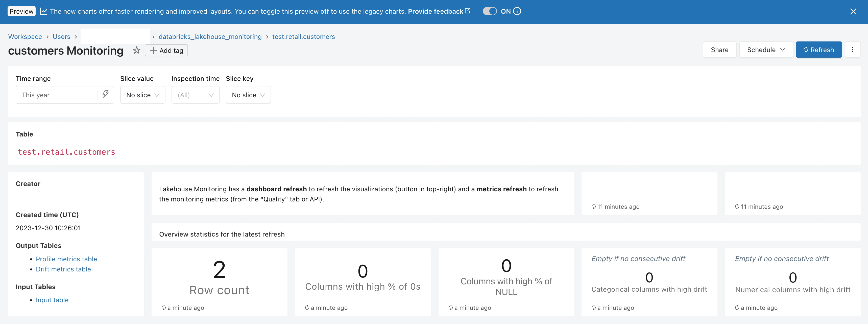Expand the Slice value dropdown
This screenshot has width=868, height=324.
(x=142, y=95)
